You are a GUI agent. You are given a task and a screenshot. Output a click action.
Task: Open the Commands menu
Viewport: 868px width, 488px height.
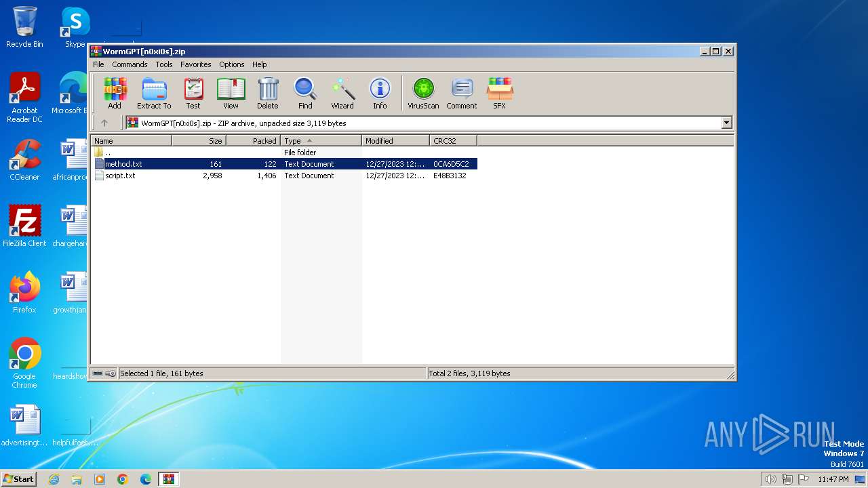[x=130, y=64]
